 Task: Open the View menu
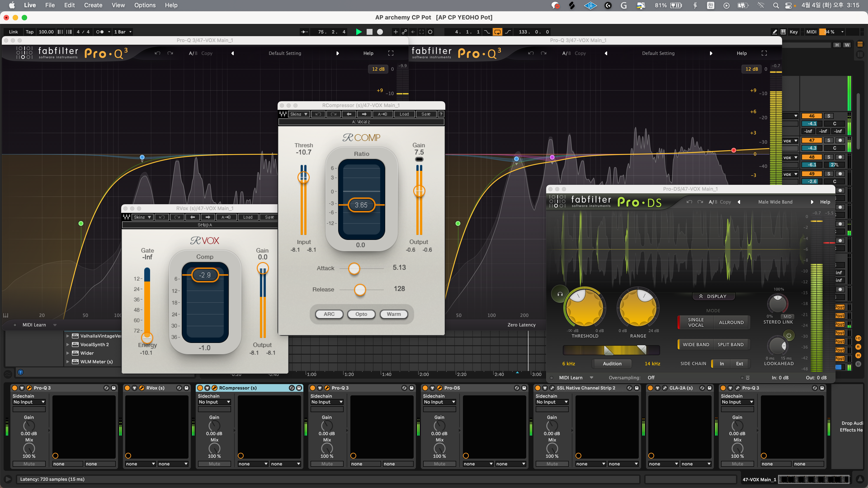[118, 5]
